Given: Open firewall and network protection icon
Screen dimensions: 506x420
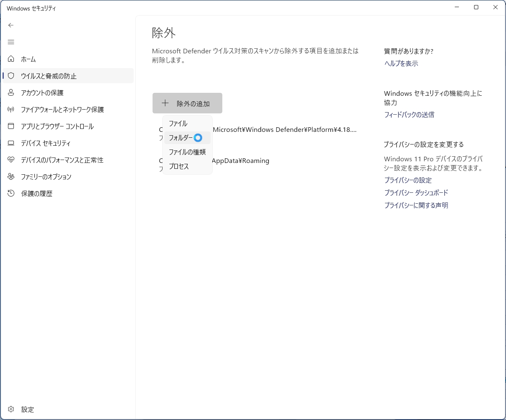Looking at the screenshot, I should tap(11, 110).
